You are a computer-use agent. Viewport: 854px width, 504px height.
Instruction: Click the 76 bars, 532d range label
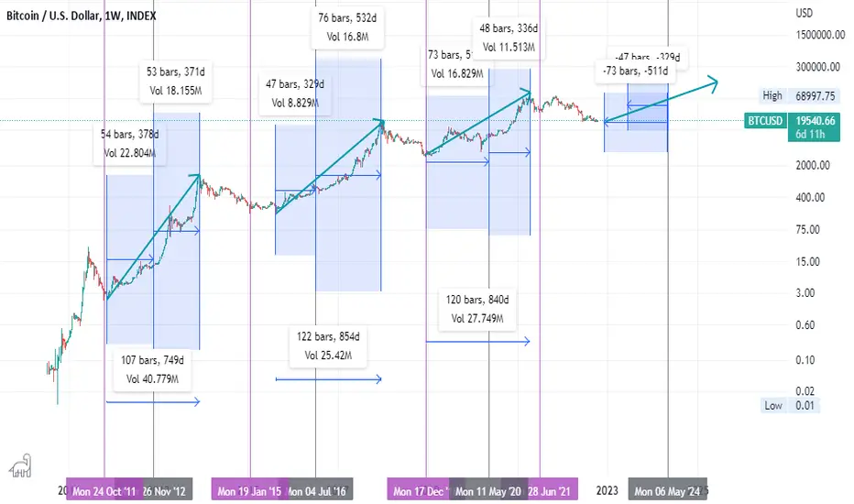click(347, 27)
